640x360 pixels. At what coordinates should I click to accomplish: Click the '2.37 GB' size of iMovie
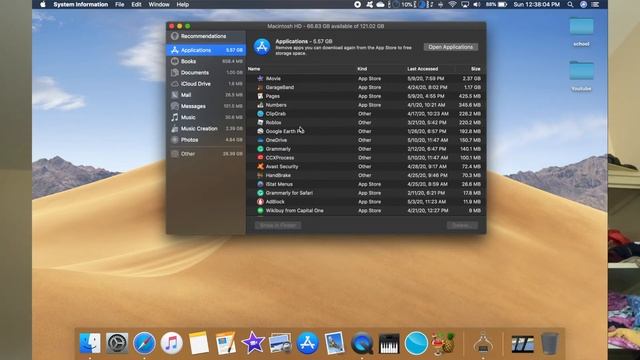tap(471, 78)
